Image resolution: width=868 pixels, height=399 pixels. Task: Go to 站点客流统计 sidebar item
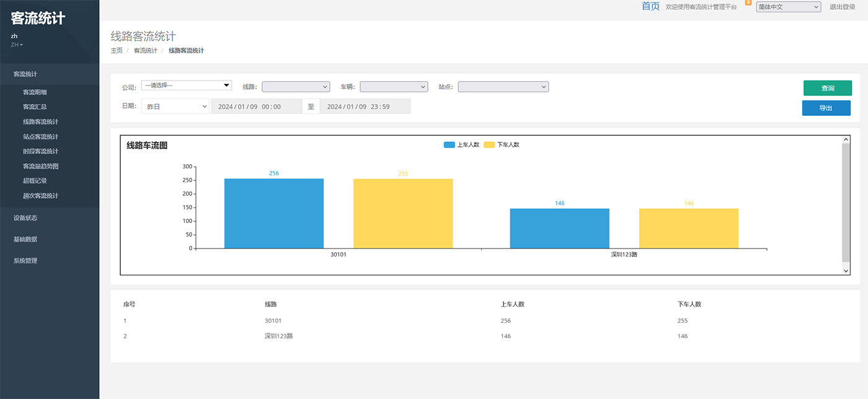pos(40,137)
